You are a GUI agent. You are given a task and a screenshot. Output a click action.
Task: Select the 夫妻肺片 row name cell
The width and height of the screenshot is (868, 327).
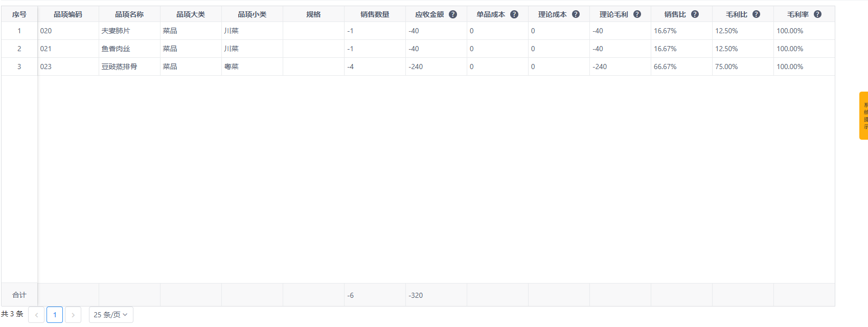[116, 31]
